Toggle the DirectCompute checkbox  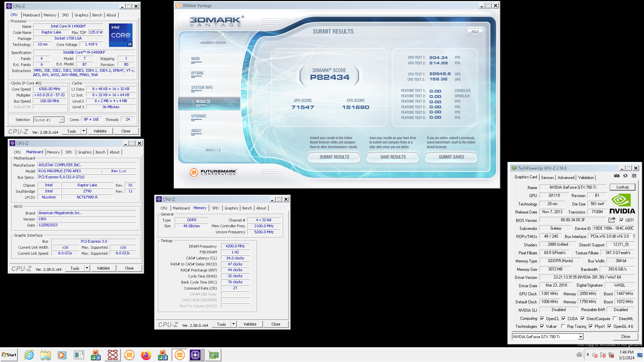(583, 318)
